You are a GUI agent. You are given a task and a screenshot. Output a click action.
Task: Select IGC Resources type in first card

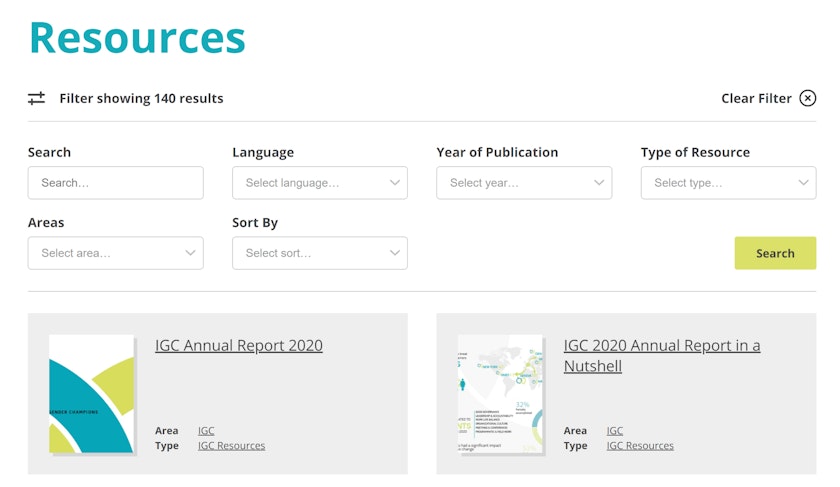231,446
